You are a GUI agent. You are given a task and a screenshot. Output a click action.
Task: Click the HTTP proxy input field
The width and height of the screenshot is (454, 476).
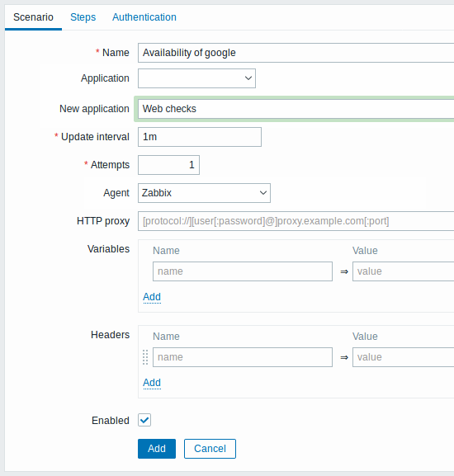tap(296, 221)
